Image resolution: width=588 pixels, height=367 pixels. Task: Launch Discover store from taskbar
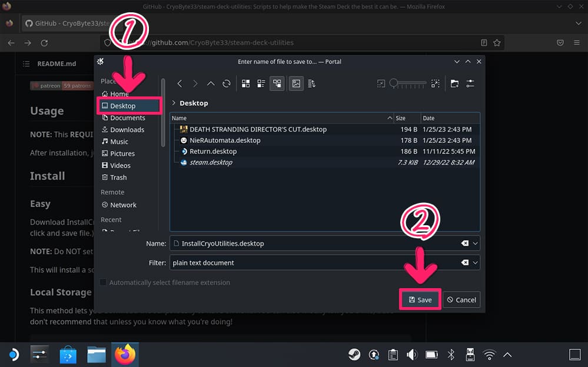click(68, 354)
